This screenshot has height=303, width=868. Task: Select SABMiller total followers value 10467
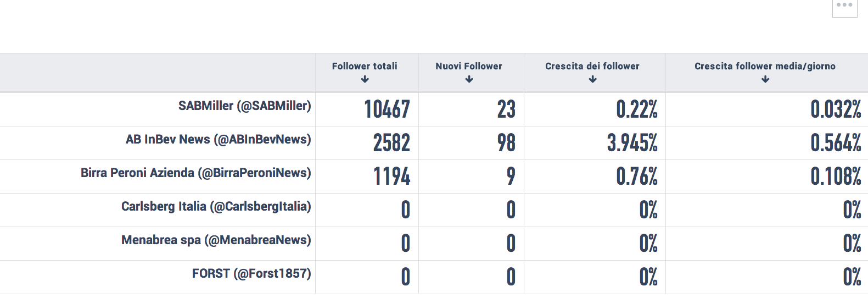coord(387,109)
